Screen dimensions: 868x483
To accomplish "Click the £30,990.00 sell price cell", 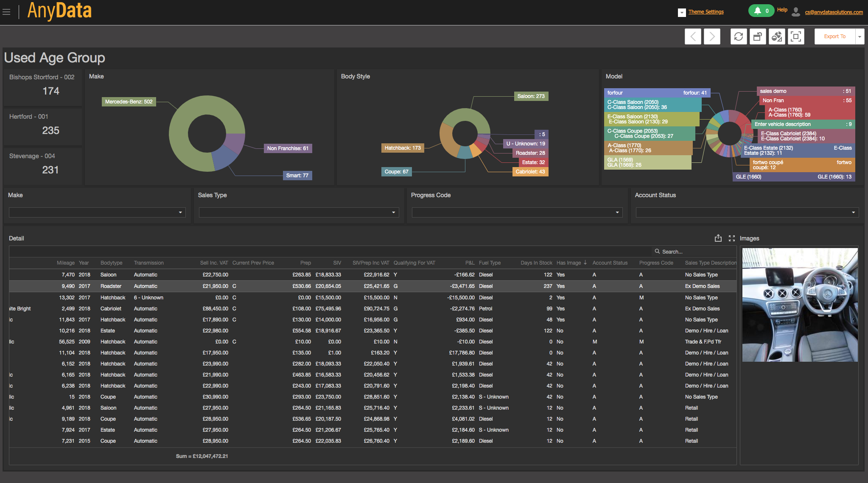I will point(215,397).
